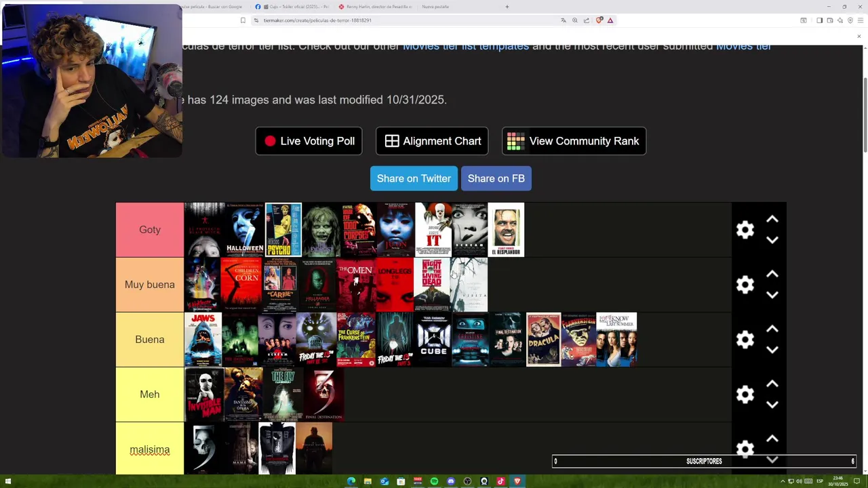This screenshot has height=488, width=868.
Task: Select the Goty tier label
Action: [150, 230]
